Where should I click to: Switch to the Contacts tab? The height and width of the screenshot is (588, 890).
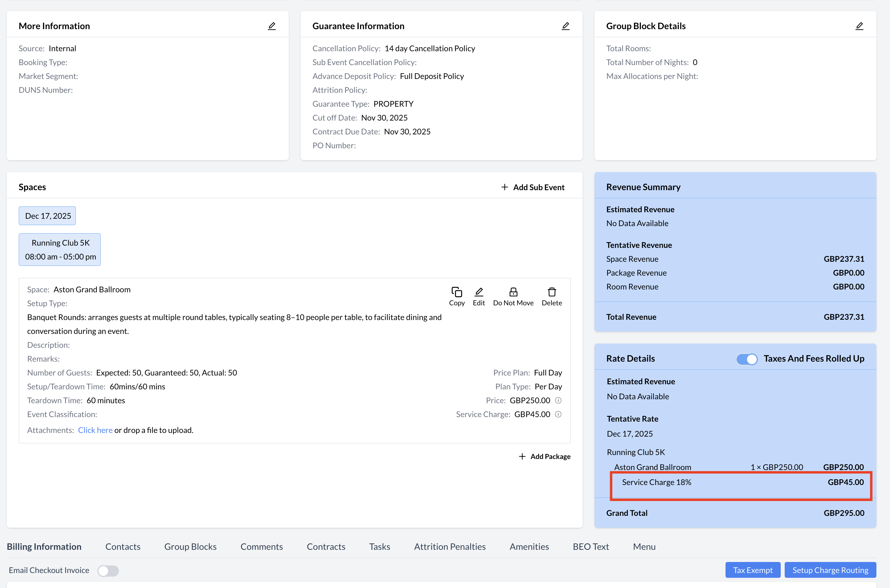pos(123,546)
